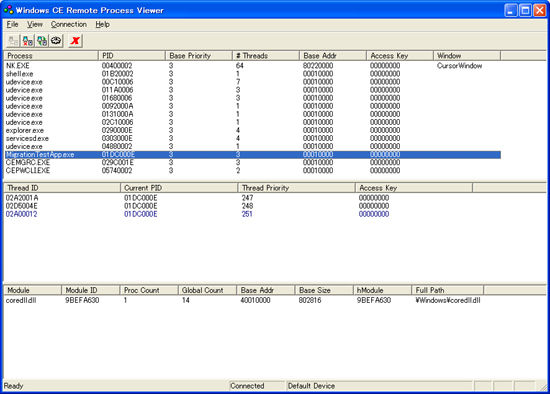Click the hModule column header
This screenshot has height=394, width=550.
coord(382,290)
